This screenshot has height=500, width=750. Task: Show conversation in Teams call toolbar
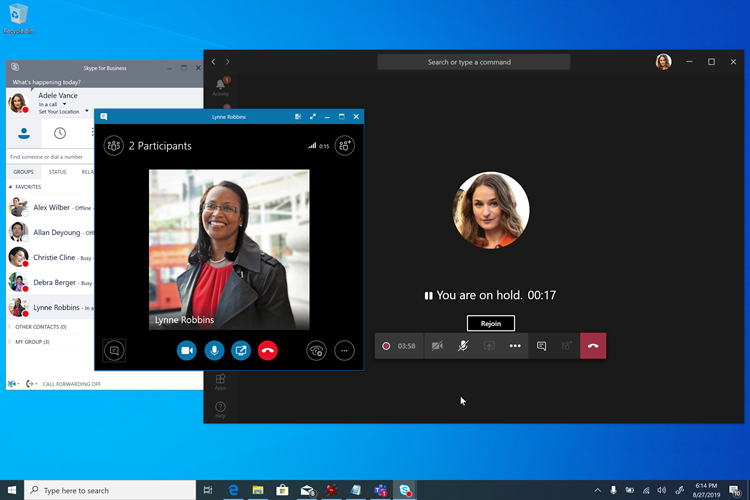point(541,346)
